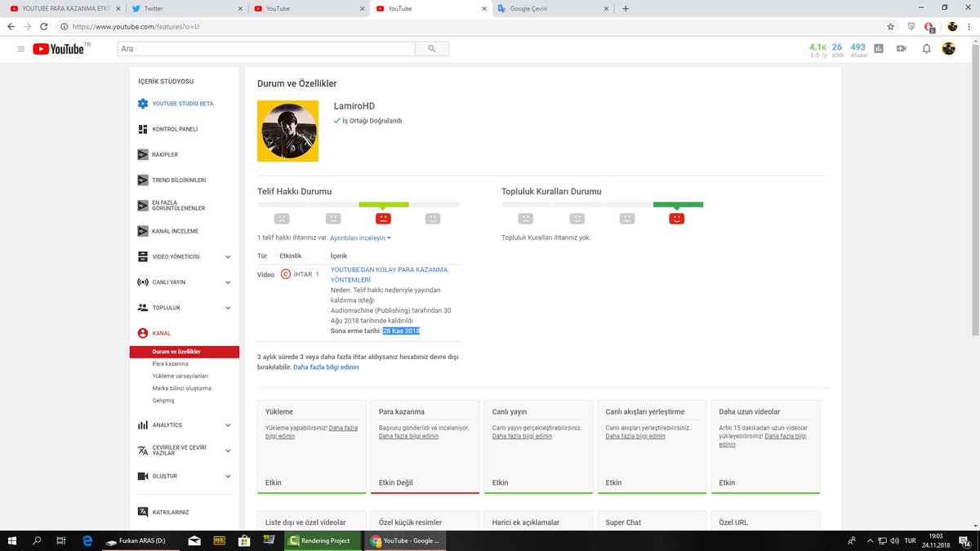Click the upload video camera icon

[x=902, y=49]
